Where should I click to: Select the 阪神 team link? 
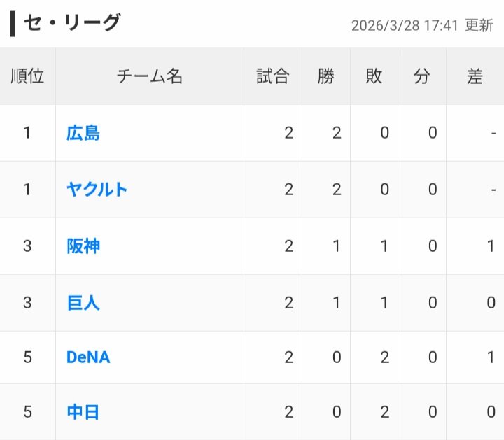83,246
